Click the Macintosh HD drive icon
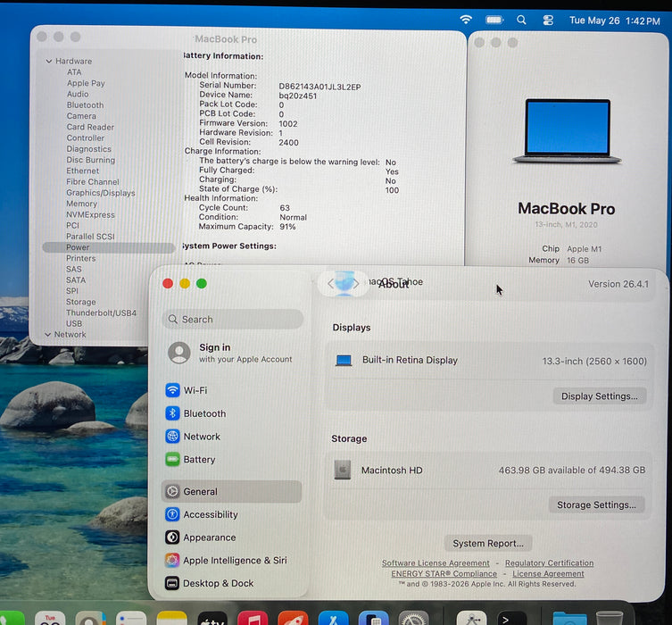Viewport: 672px width, 625px height. [343, 470]
